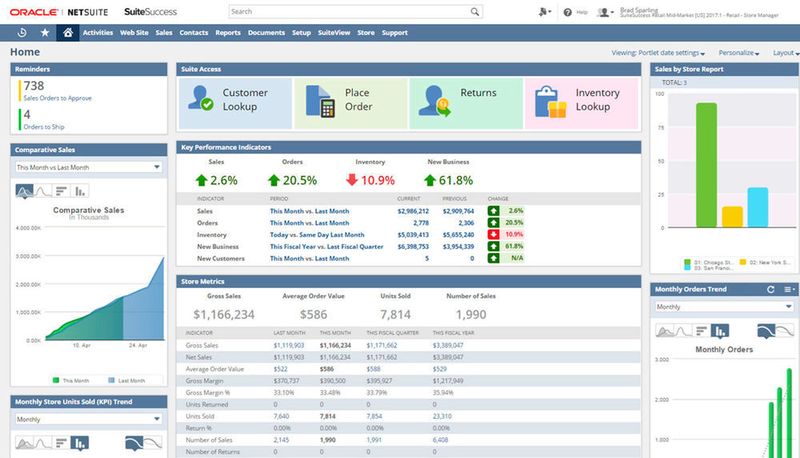The image size is (800, 458).
Task: Select line chart in Comparative Sales
Action: (x=43, y=191)
